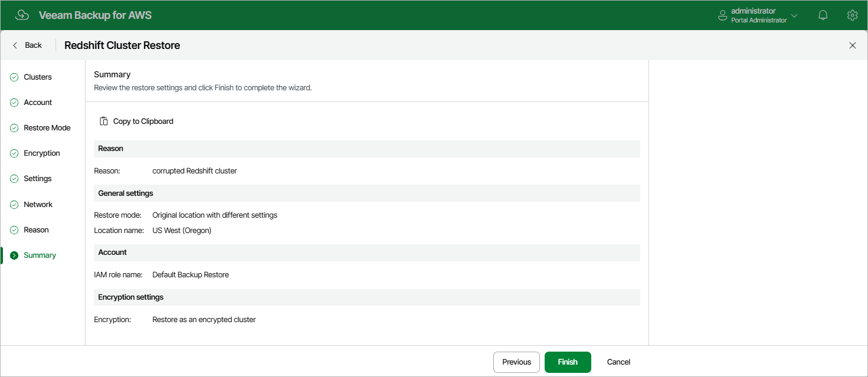Click the 'Portal Administrator' role text
Screen dimensions: 868x377
coord(759,21)
